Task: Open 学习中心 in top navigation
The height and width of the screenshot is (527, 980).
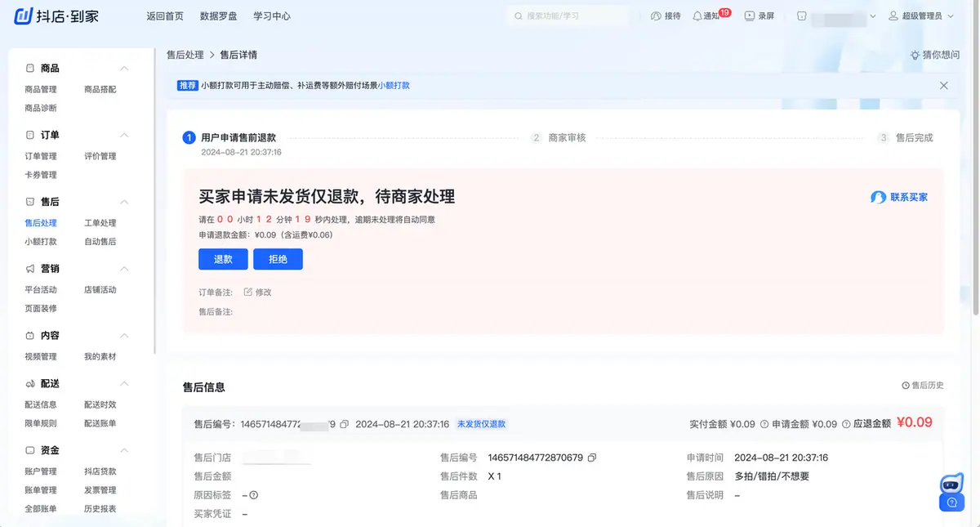Action: [272, 16]
